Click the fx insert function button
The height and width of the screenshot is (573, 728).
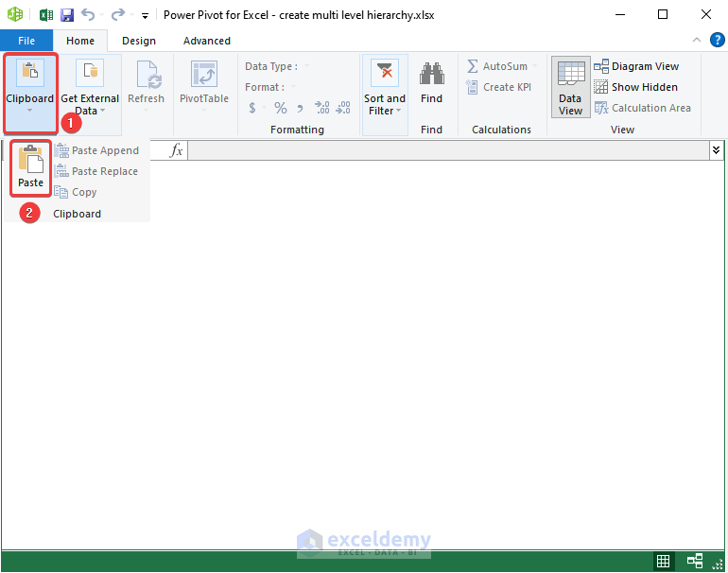[x=176, y=150]
